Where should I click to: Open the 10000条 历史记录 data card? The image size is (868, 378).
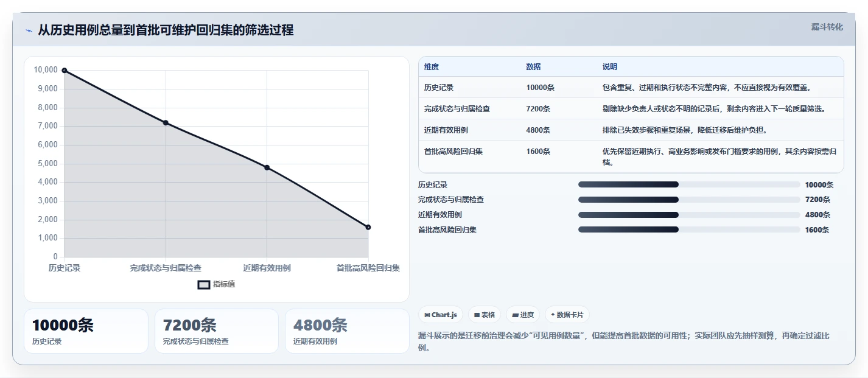(86, 331)
